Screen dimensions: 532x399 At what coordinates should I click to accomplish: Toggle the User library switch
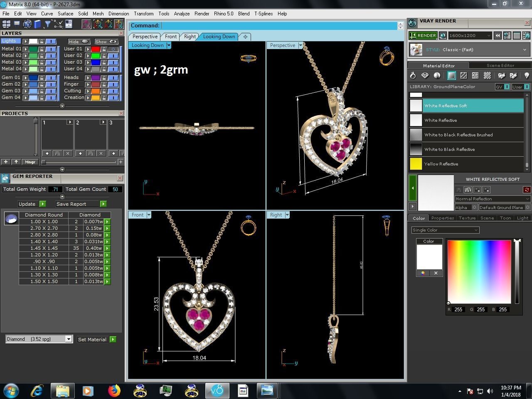[x=521, y=87]
